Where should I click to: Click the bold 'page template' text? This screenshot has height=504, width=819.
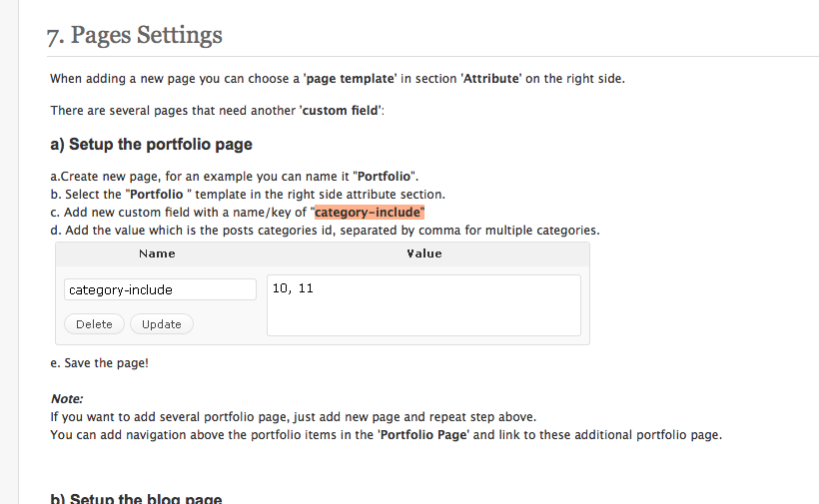[x=350, y=79]
